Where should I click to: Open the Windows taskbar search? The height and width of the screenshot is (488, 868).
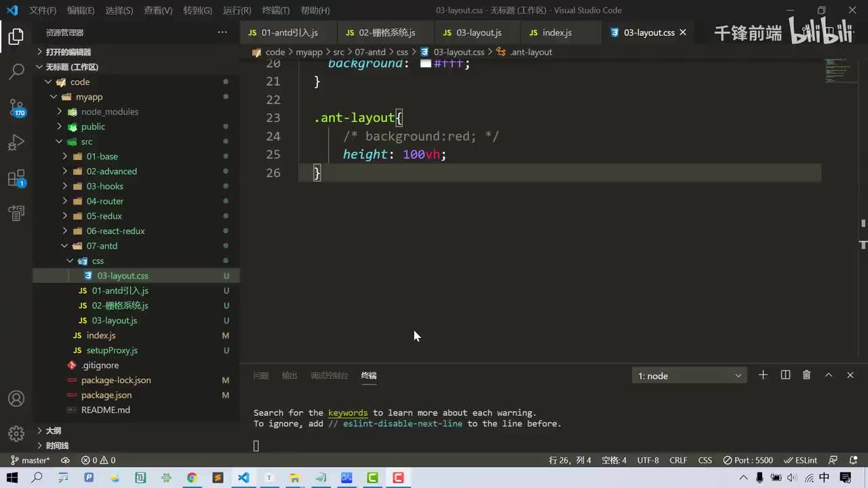[37, 478]
